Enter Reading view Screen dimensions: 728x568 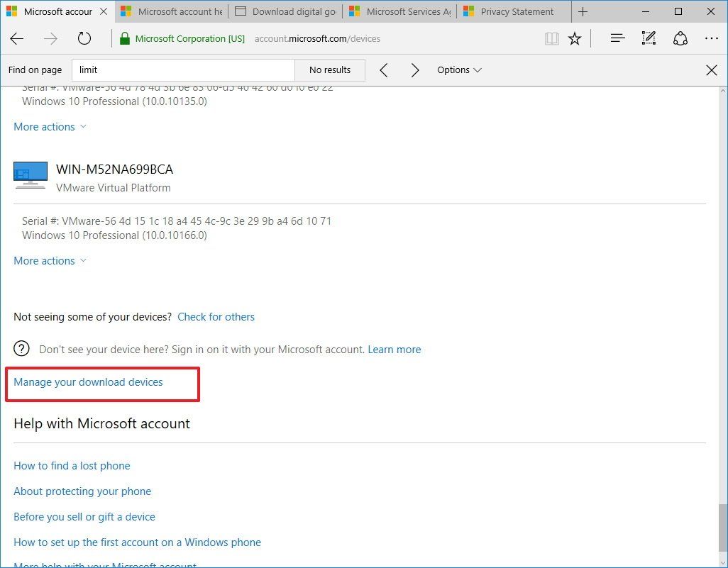[x=551, y=38]
